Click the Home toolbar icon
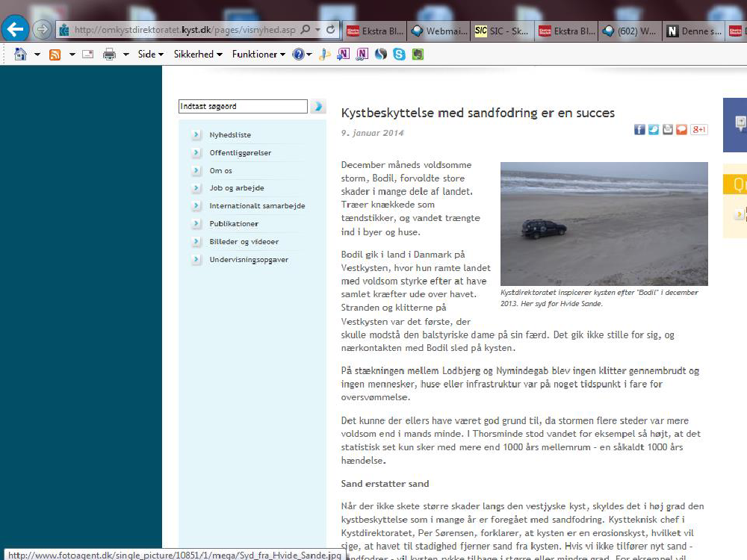Screen dimensions: 747x560 point(21,54)
